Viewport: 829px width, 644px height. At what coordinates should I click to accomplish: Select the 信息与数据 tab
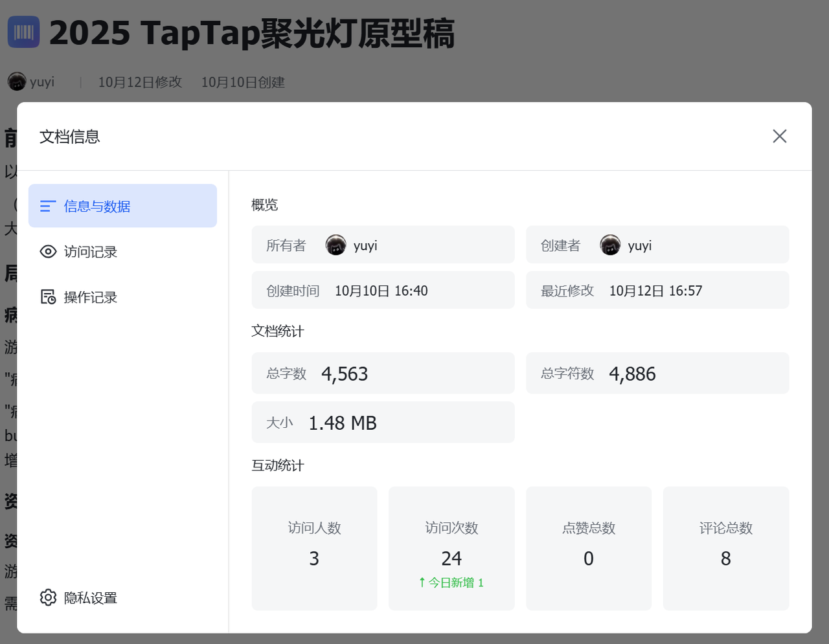click(122, 206)
